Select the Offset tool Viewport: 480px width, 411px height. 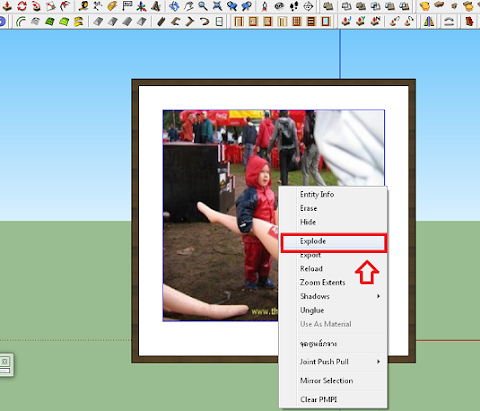coord(65,6)
